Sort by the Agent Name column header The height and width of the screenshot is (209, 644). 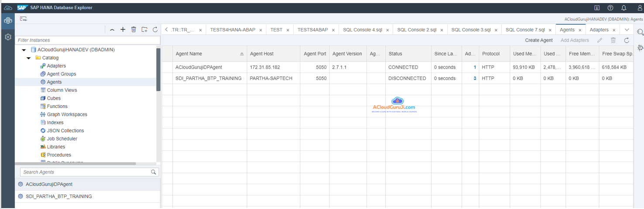click(x=205, y=54)
